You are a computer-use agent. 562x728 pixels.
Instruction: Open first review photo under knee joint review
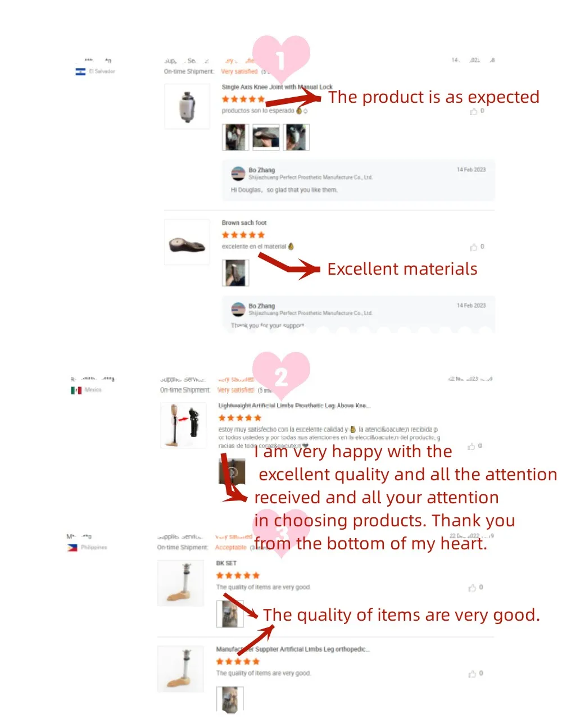pyautogui.click(x=235, y=136)
